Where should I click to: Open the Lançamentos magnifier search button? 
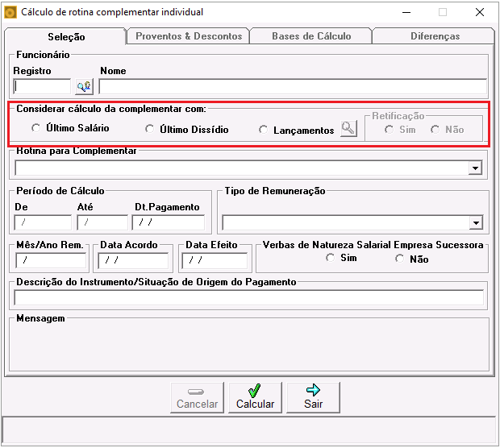(x=348, y=129)
